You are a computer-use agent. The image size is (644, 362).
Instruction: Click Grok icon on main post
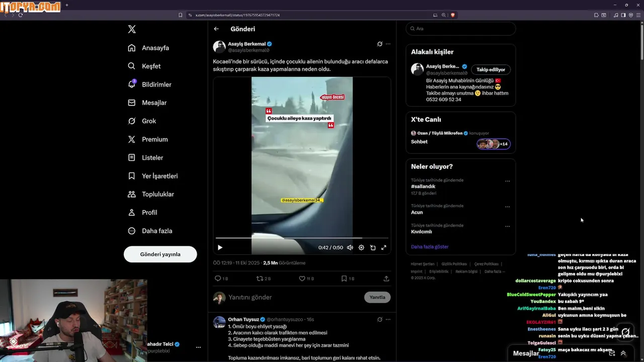pos(380,44)
